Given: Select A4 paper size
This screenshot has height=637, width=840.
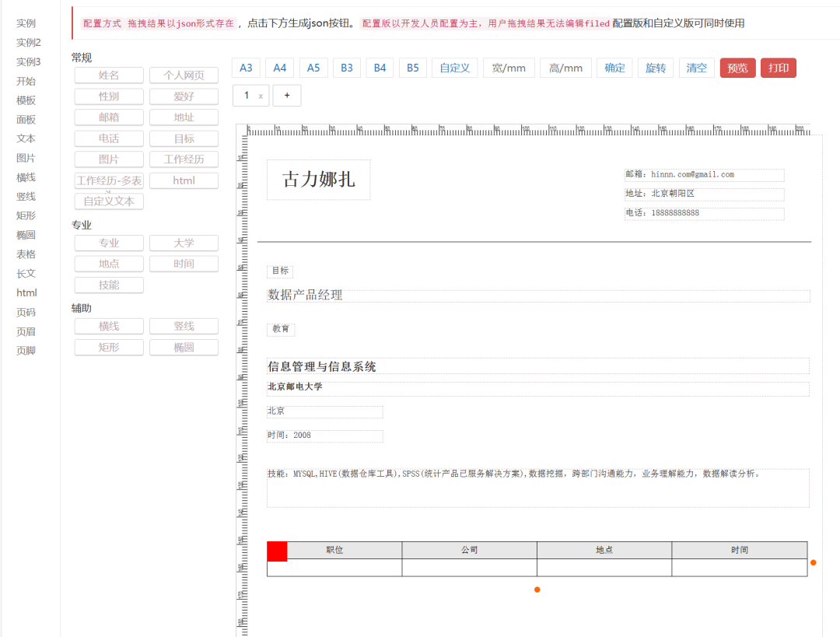Looking at the screenshot, I should pyautogui.click(x=279, y=68).
